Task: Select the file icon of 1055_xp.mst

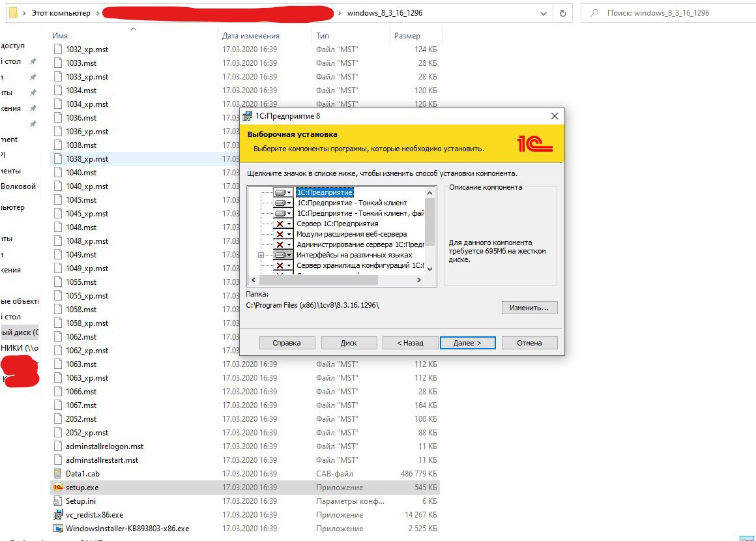Action: [58, 295]
